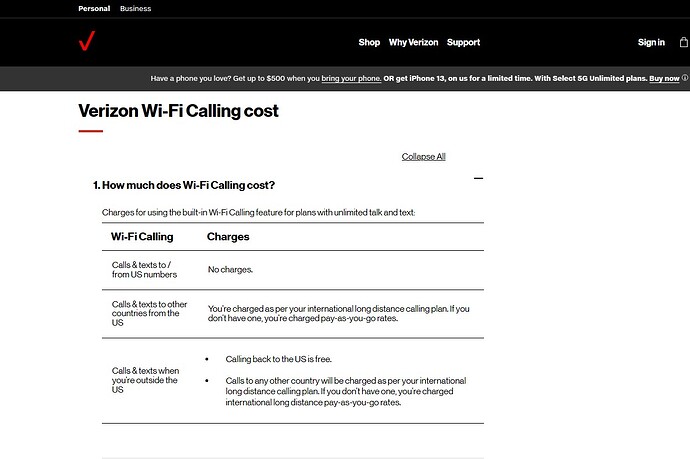
Task: Click the Calls & texts when you're outside the US cell
Action: (x=145, y=380)
